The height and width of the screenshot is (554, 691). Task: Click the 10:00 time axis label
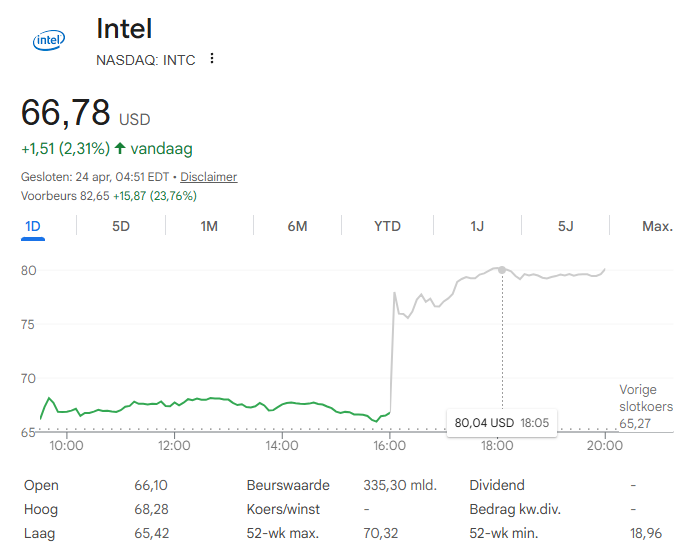66,446
